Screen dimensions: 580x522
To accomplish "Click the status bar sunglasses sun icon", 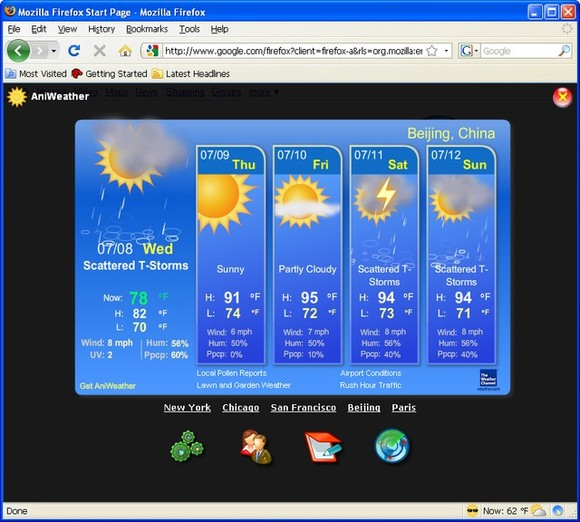I will coord(472,511).
